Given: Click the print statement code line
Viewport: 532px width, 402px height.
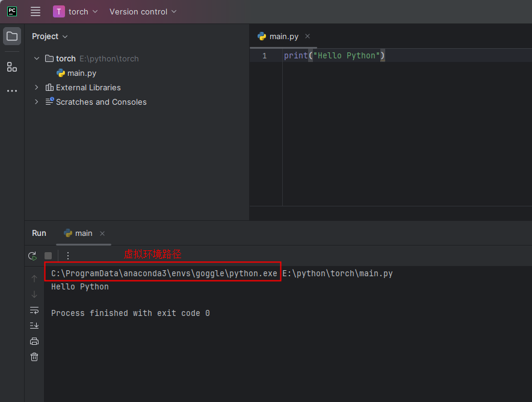Looking at the screenshot, I should tap(334, 55).
